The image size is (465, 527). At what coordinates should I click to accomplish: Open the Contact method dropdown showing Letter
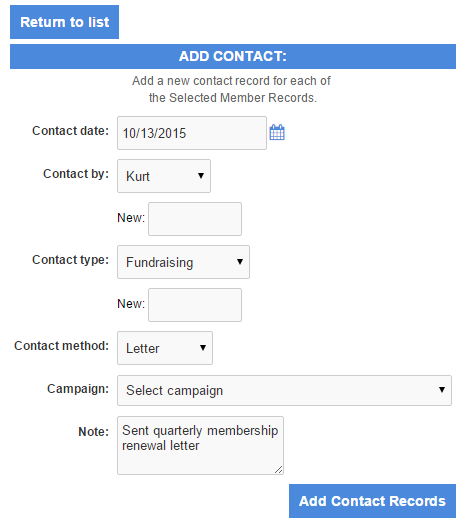[x=165, y=348]
